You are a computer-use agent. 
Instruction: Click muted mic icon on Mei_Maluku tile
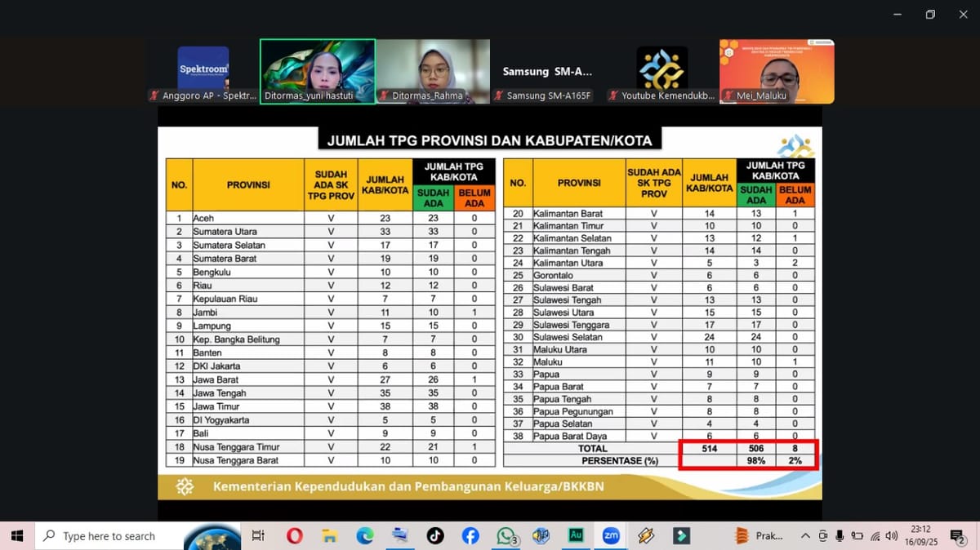click(x=728, y=95)
